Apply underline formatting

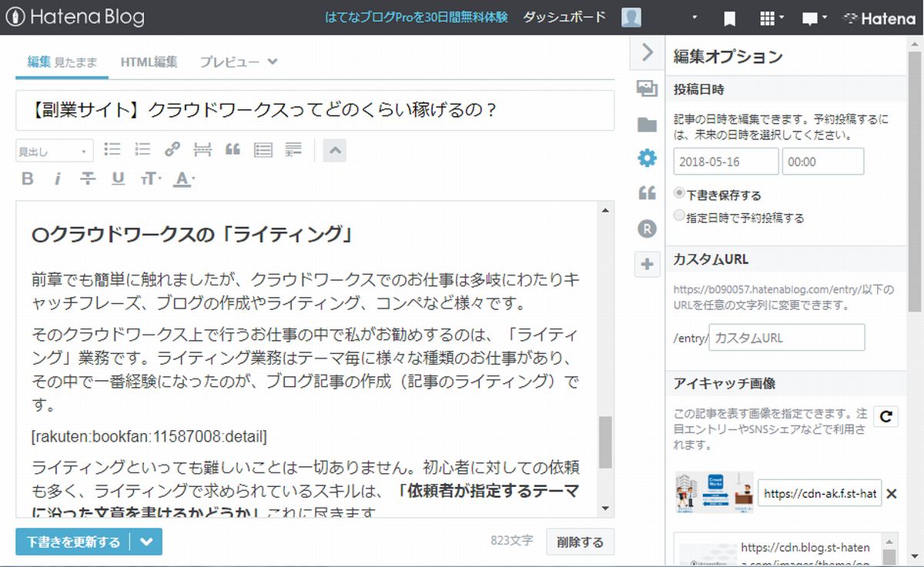(119, 179)
